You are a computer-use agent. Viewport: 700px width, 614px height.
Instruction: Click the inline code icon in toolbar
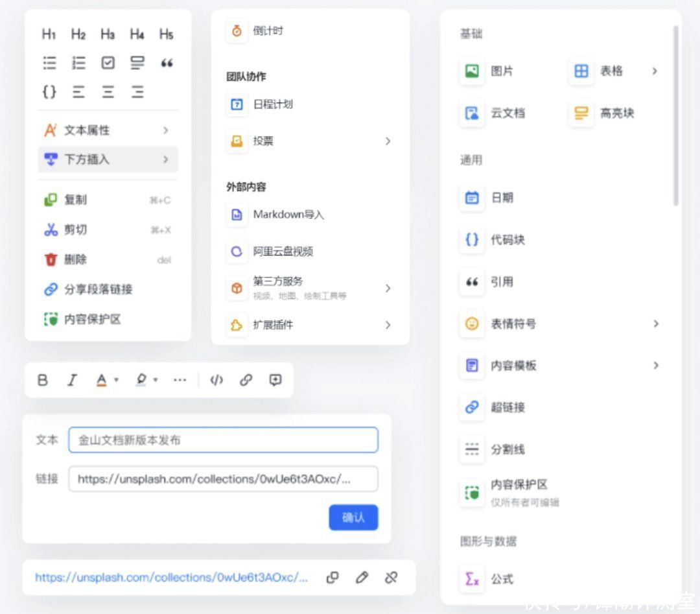(216, 380)
